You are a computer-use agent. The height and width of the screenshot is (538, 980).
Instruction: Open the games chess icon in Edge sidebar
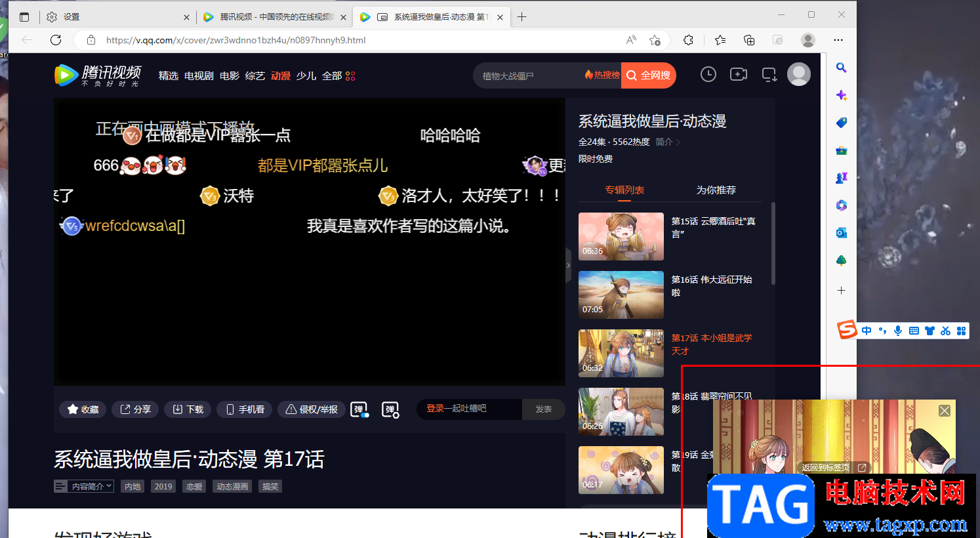point(841,178)
